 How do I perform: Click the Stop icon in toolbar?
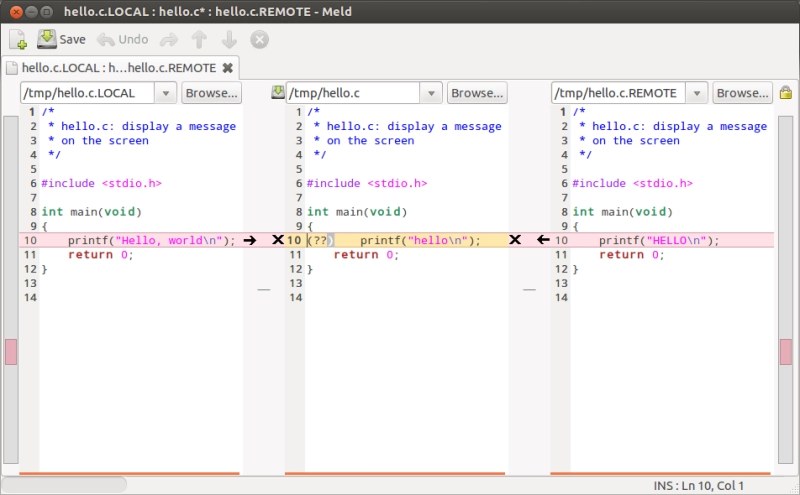click(x=259, y=39)
